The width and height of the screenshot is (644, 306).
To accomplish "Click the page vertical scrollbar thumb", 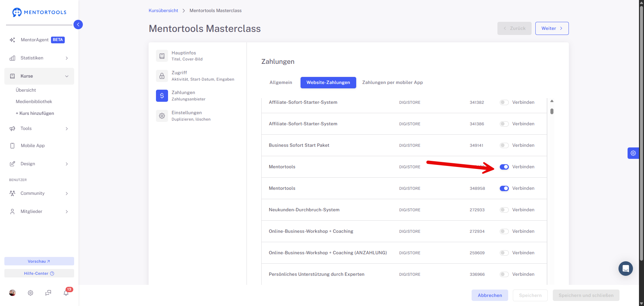I will [x=642, y=133].
